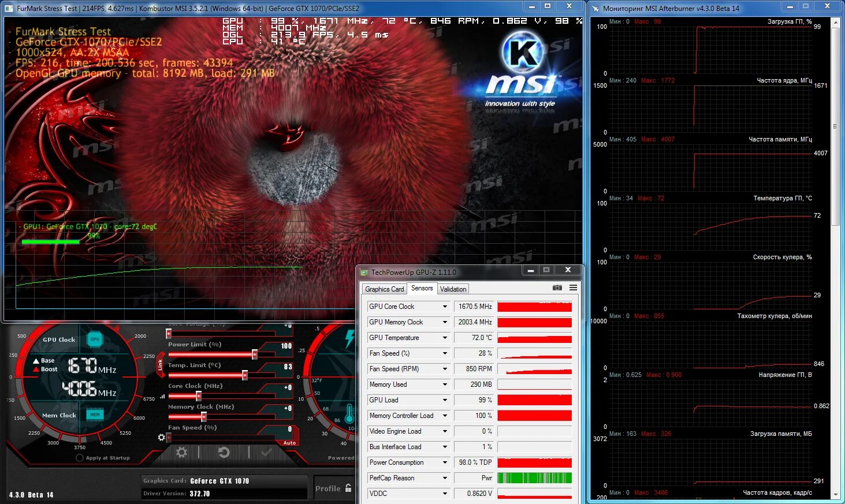Click the apply checkmark icon in Afterburner
This screenshot has height=504, width=845.
(266, 453)
